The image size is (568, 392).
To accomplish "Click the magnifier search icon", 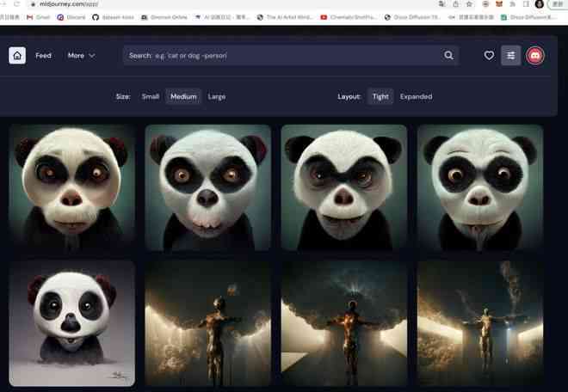I will click(448, 55).
